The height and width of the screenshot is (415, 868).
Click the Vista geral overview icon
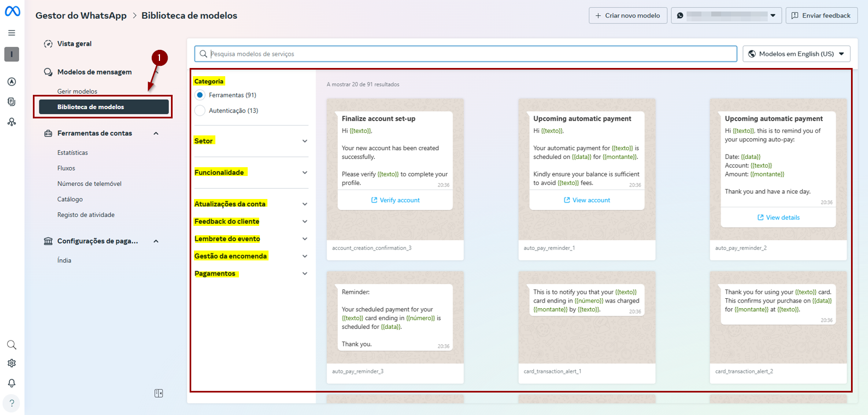click(48, 44)
